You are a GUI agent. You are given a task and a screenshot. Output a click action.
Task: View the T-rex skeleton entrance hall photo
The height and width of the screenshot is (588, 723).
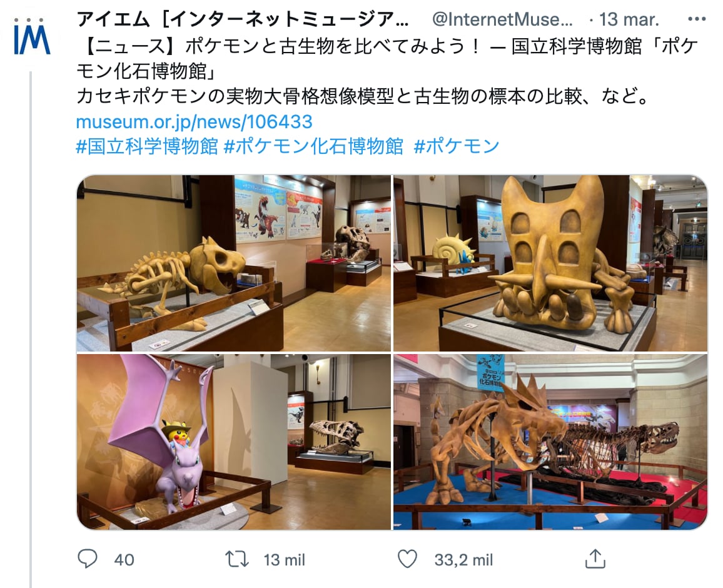pos(550,442)
